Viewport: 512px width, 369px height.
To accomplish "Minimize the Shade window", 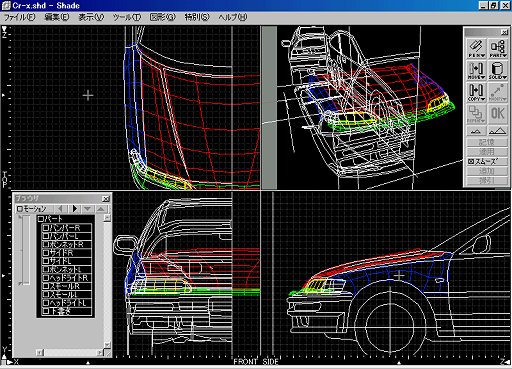I will [x=484, y=5].
